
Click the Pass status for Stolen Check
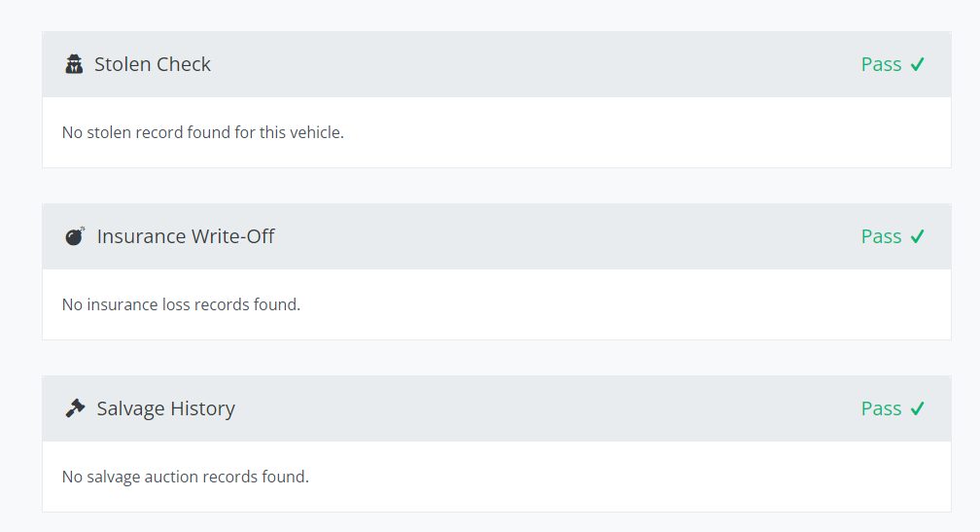881,65
